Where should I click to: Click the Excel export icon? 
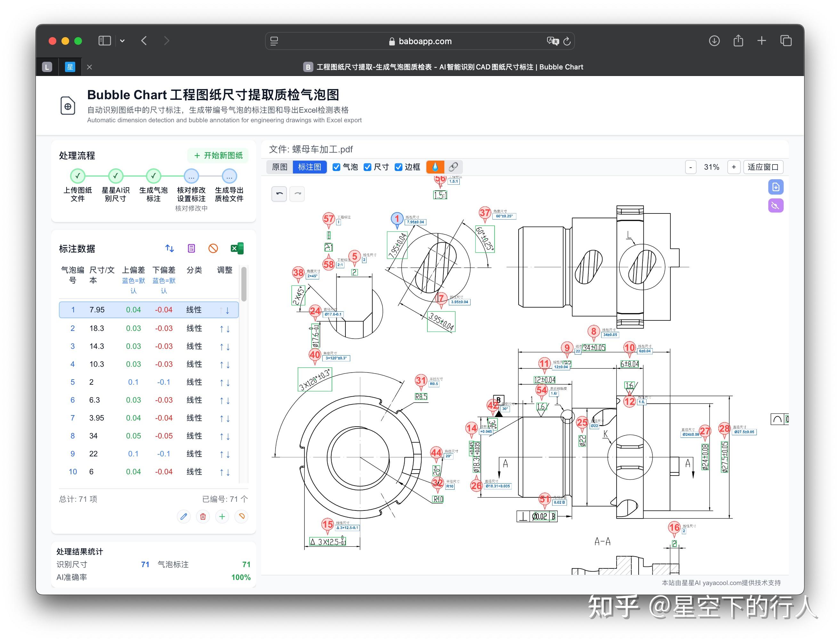tap(237, 248)
